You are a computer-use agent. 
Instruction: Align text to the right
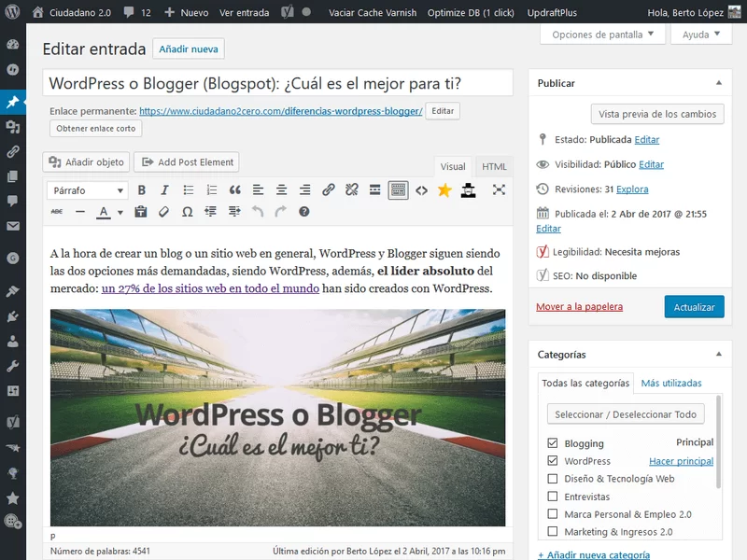click(305, 190)
